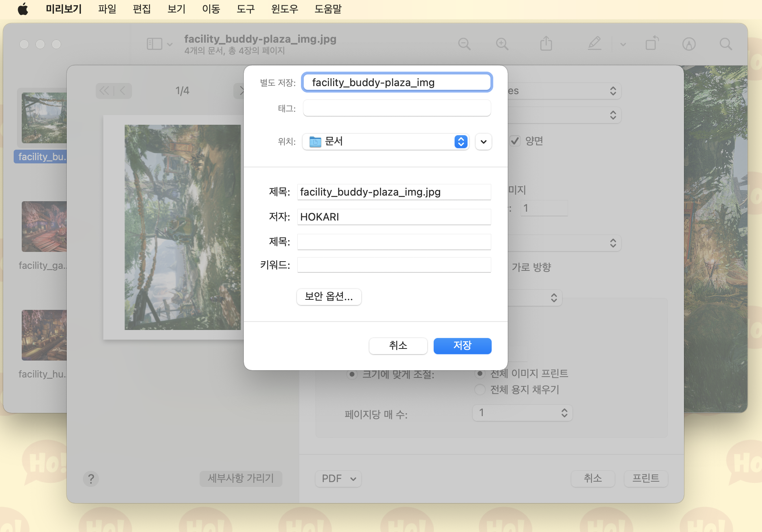Go to previous page in print preview
762x532 pixels.
(x=123, y=91)
